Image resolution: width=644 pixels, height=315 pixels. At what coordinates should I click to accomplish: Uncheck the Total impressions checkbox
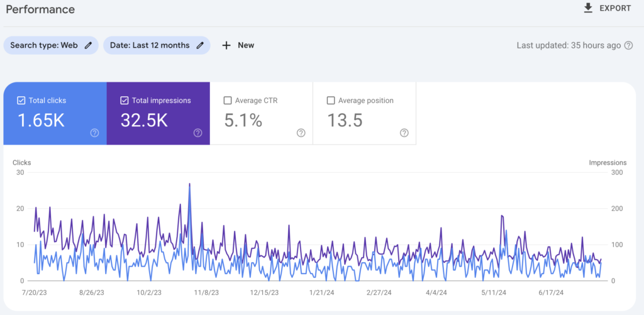coord(125,101)
